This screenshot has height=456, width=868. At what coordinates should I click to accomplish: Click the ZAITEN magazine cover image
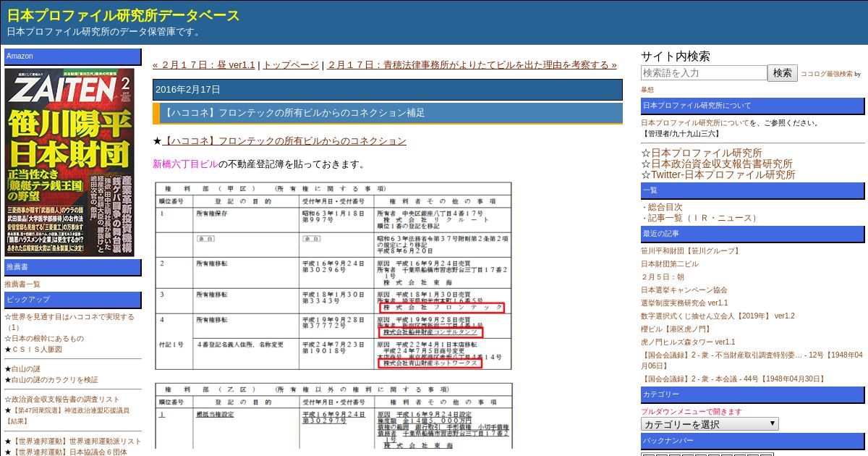69,162
